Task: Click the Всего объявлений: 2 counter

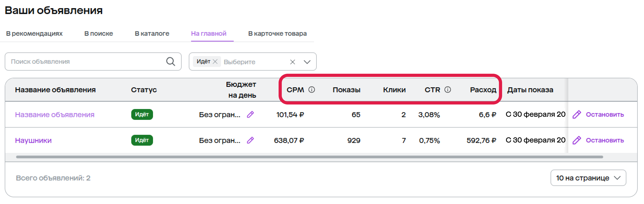Action: click(x=53, y=178)
